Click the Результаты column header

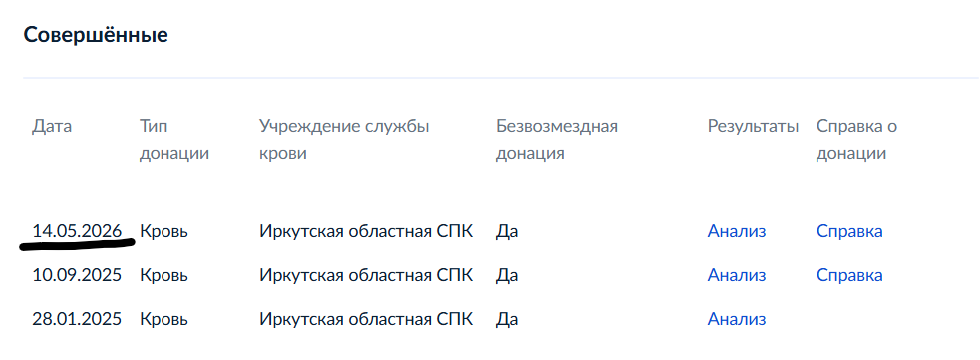(753, 127)
